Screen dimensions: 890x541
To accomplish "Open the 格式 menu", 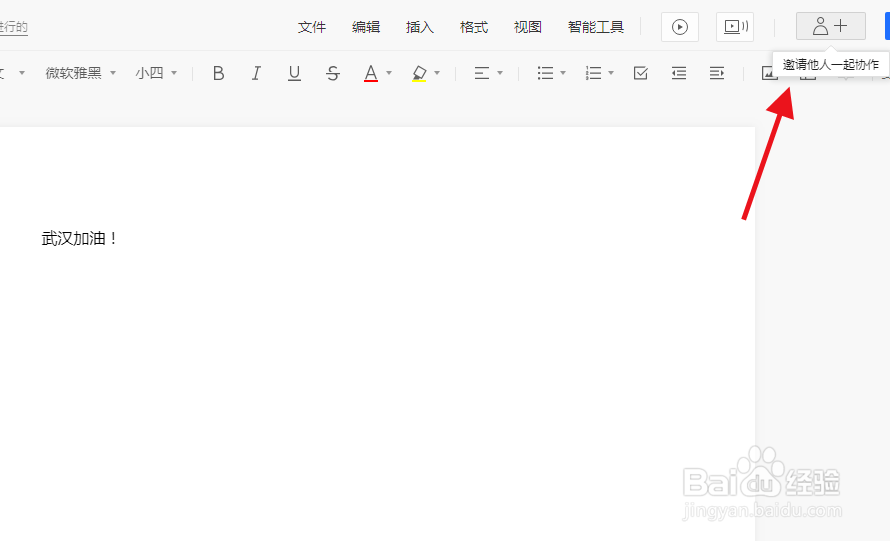I will coord(473,27).
